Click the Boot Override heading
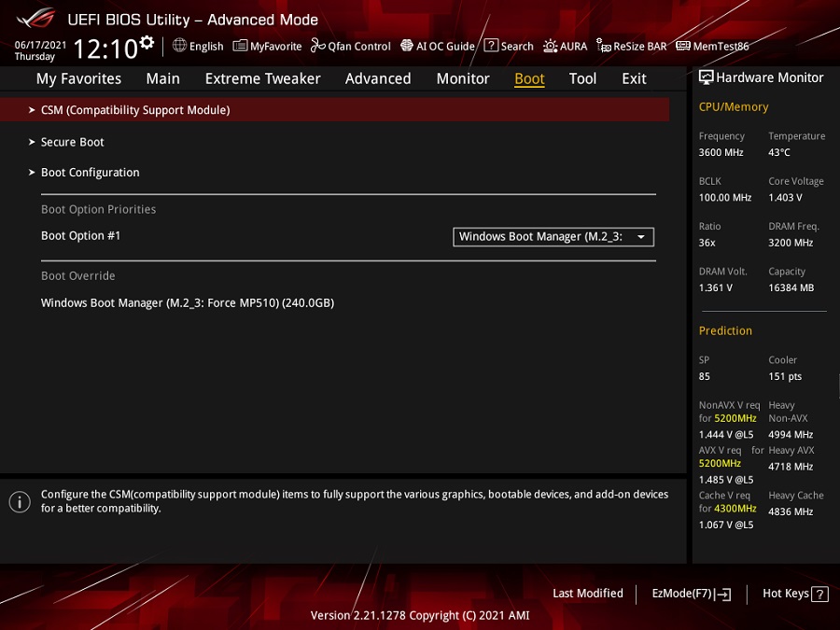Screen dimensions: 840x630 (x=78, y=276)
